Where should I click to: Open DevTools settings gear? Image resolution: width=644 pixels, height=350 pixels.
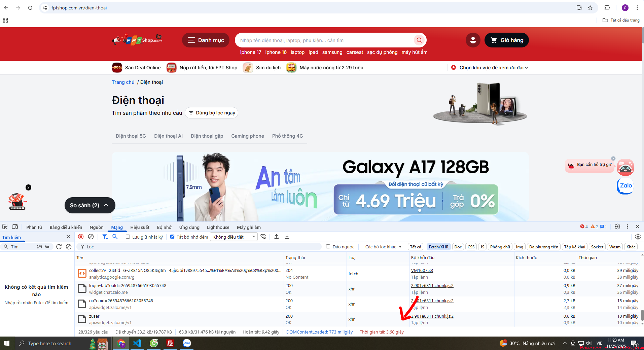[x=617, y=226]
